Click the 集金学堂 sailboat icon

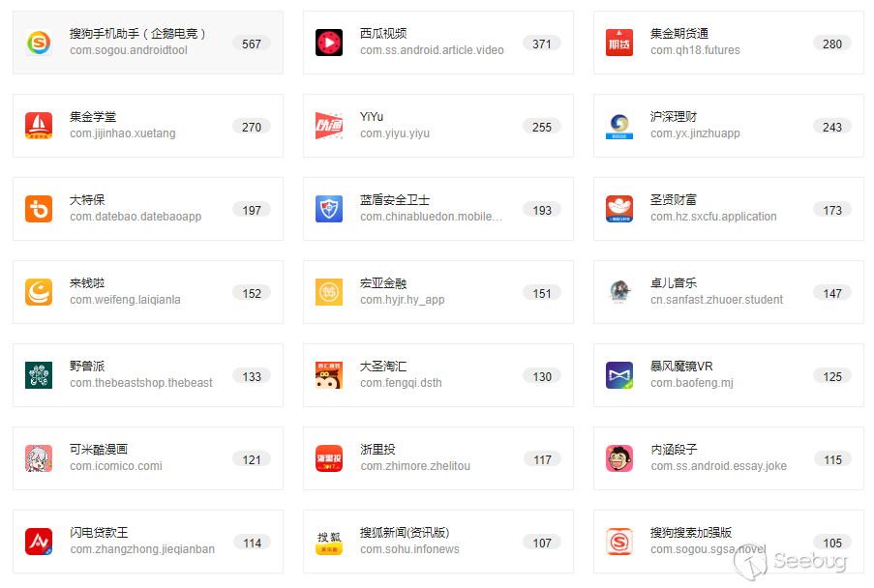(x=39, y=126)
